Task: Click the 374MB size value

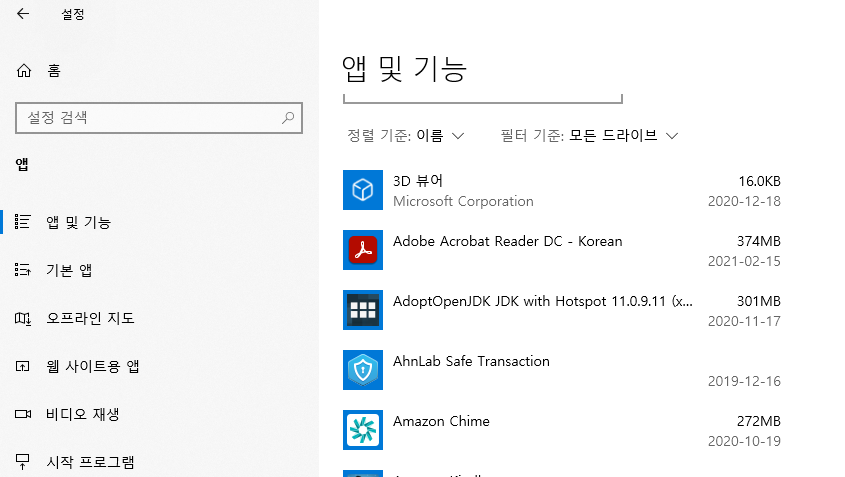Action: (759, 241)
